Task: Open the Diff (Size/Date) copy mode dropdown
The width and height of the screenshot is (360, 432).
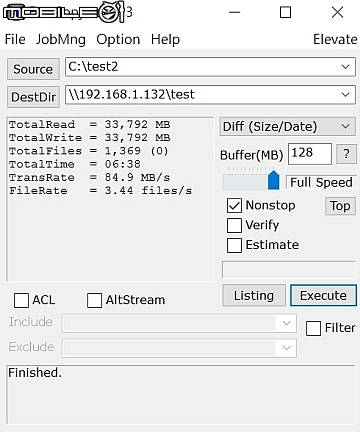Action: click(288, 126)
